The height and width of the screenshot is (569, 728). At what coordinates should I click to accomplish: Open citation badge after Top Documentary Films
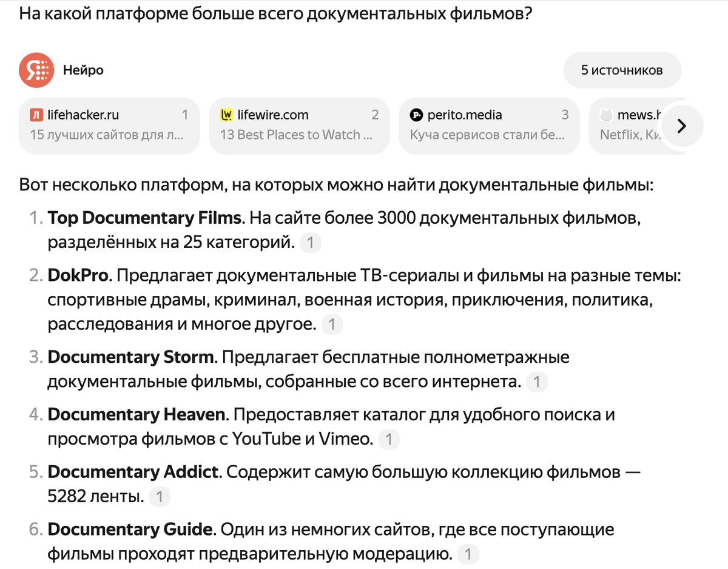(311, 242)
